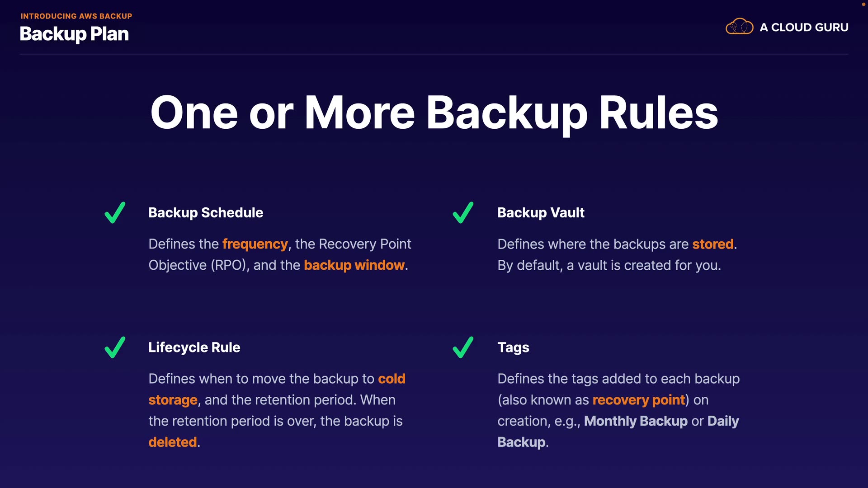Image resolution: width=868 pixels, height=488 pixels.
Task: Click the INTRODUCING AWS BACKUP section label
Action: click(x=76, y=16)
